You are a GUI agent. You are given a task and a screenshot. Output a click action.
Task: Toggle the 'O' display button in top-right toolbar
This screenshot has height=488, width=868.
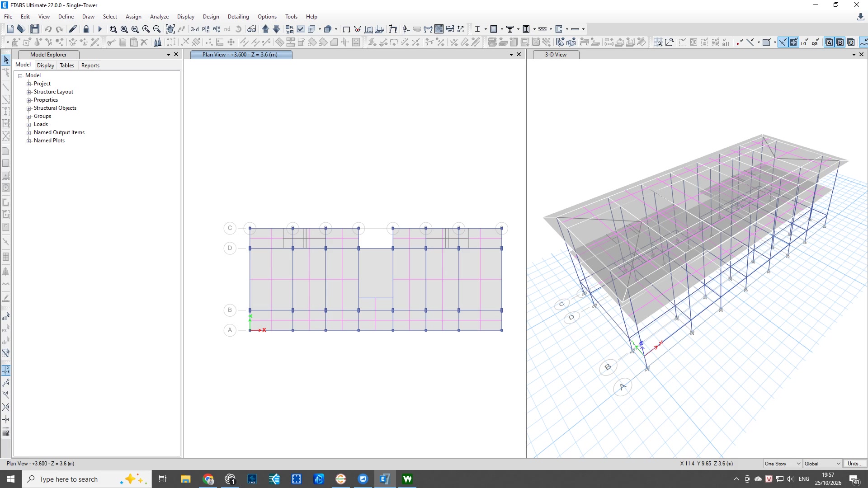point(851,42)
